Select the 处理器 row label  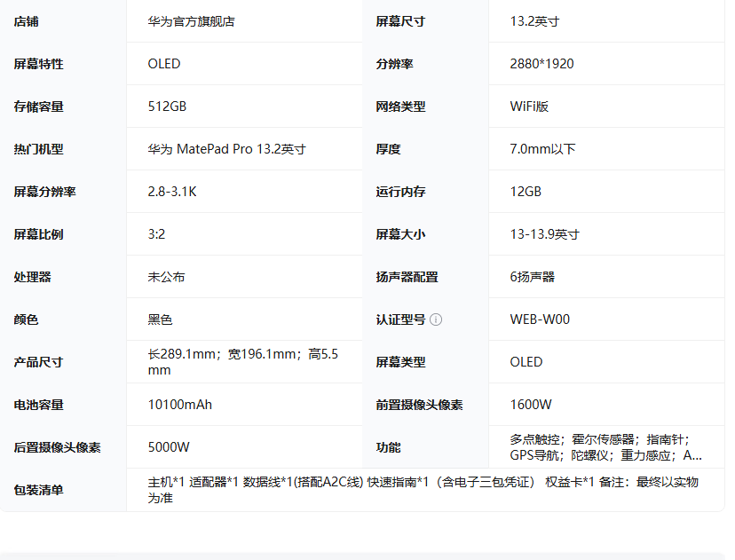[x=33, y=277]
